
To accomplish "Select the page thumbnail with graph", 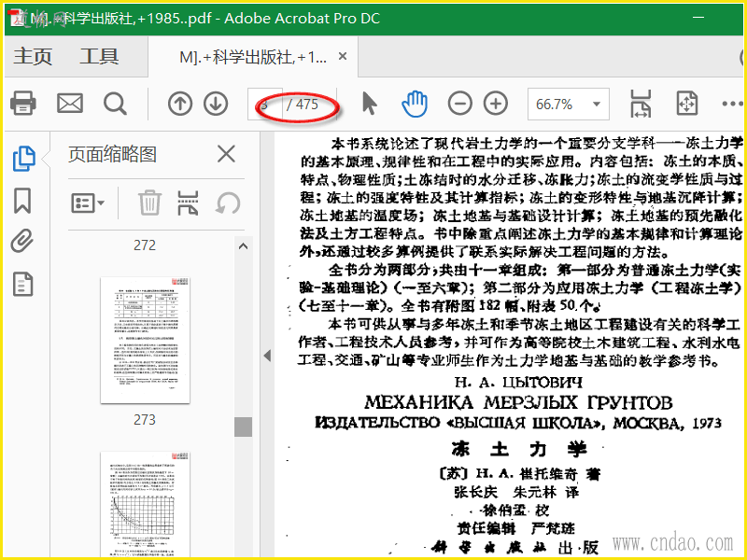I will [145, 505].
